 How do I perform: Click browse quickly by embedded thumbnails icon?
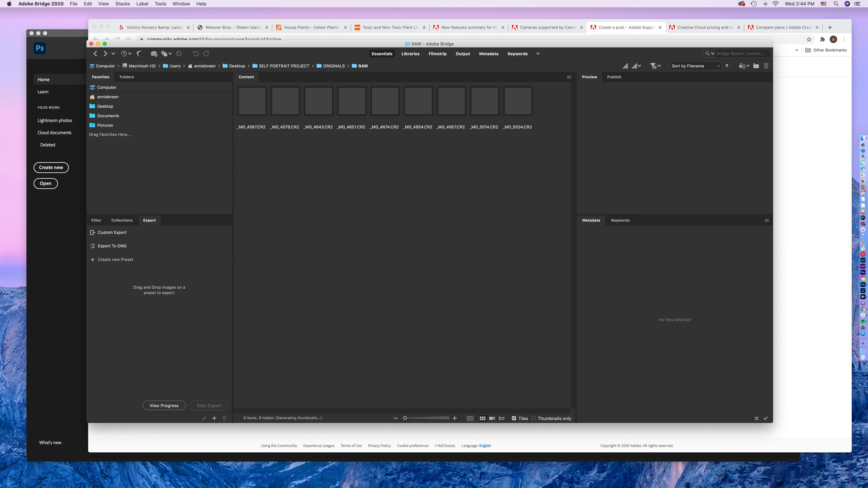[625, 66]
